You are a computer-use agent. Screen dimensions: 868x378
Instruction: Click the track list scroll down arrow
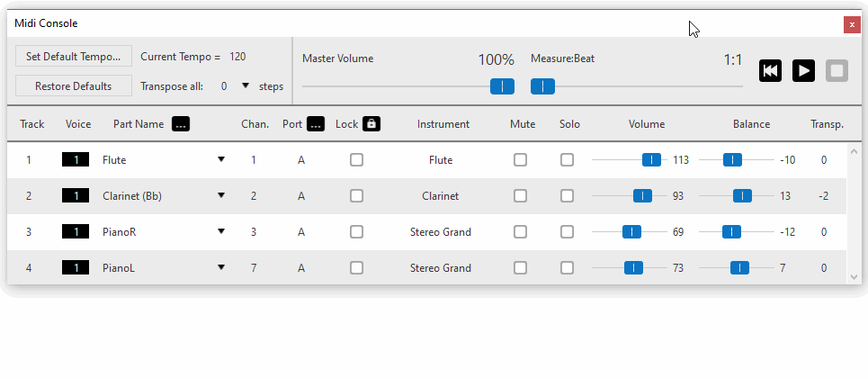pos(853,276)
